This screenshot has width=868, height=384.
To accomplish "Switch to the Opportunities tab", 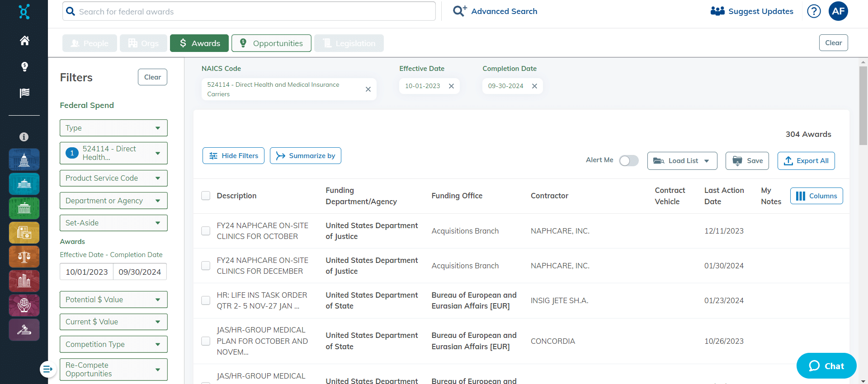I will (x=271, y=43).
